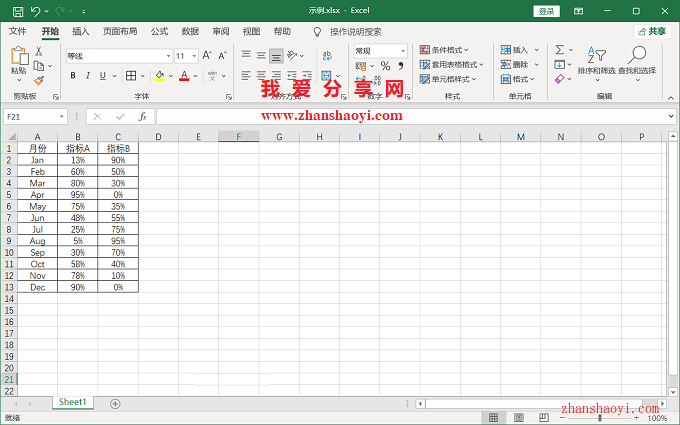Increase font size with large A icon
The image size is (680, 425).
207,56
